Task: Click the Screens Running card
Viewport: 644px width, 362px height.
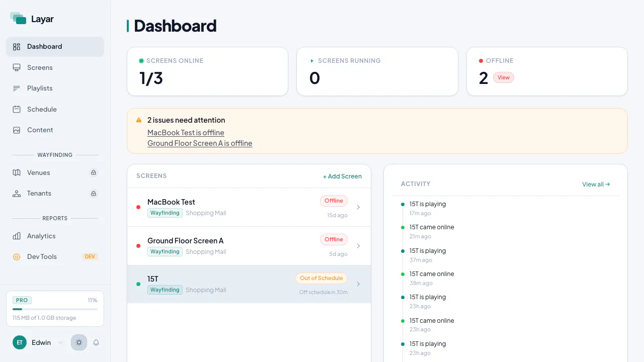Action: [377, 71]
